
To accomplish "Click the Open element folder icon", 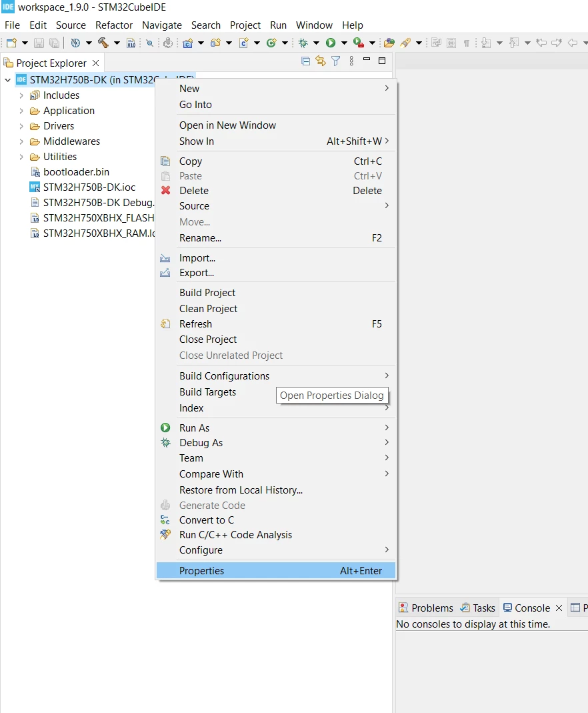I will tap(389, 43).
